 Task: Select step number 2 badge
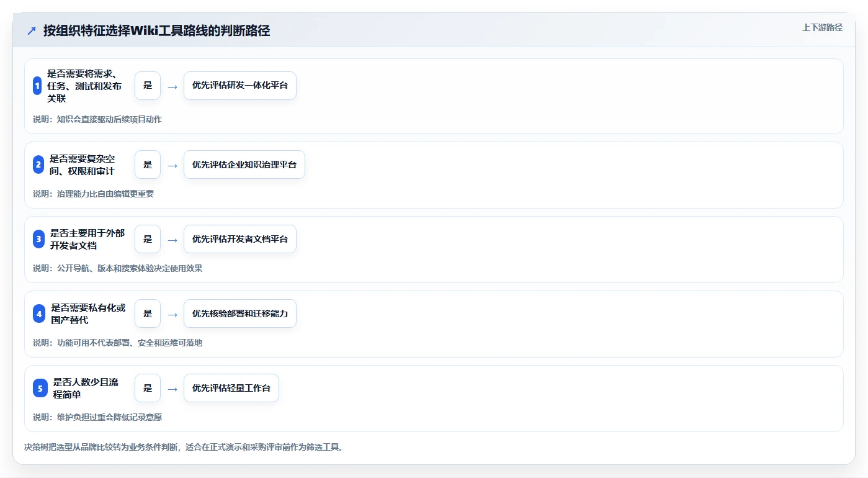(x=38, y=165)
